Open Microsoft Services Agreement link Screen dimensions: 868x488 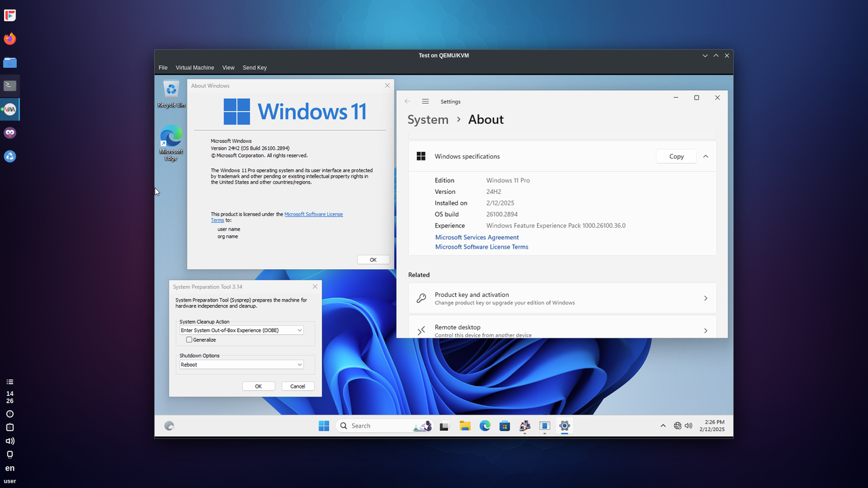tap(477, 237)
